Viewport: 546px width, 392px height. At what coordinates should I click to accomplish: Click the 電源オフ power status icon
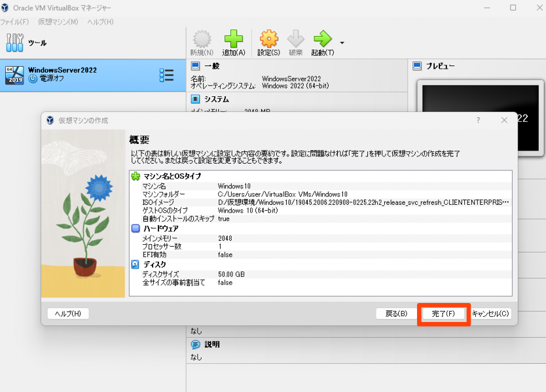click(33, 79)
